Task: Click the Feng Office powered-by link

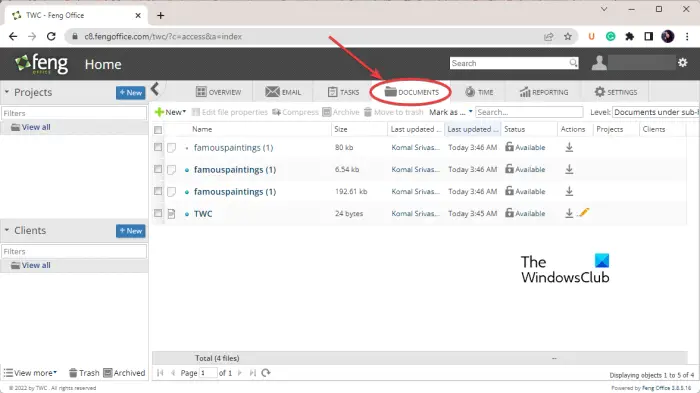Action: pyautogui.click(x=667, y=388)
